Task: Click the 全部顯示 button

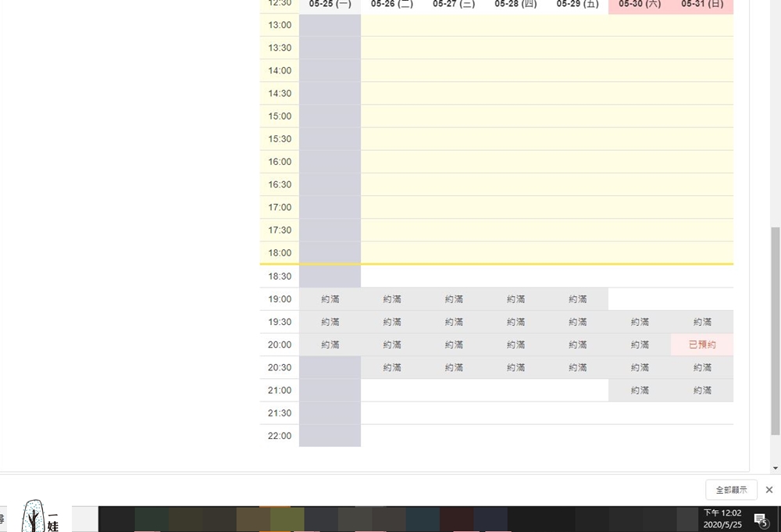Action: click(x=731, y=490)
